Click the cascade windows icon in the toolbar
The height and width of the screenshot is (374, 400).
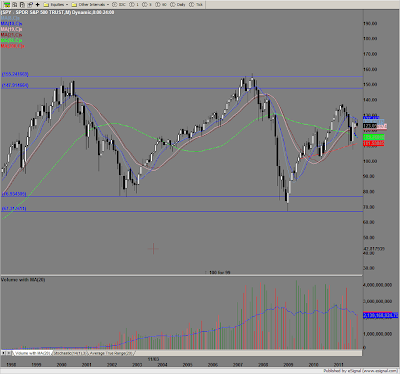point(30,5)
